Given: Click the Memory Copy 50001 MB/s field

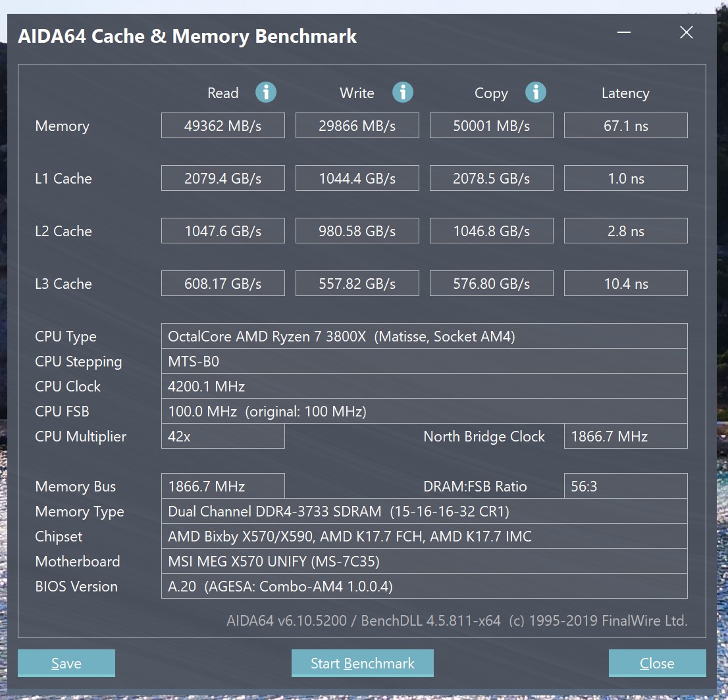Looking at the screenshot, I should (491, 125).
